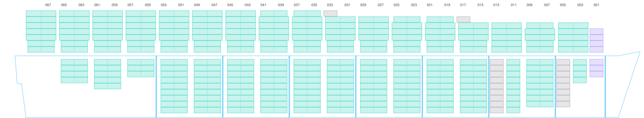This screenshot has height=118, width=644.
Task: Select on-deck teal block for bays 065-063
Action: [74, 31]
